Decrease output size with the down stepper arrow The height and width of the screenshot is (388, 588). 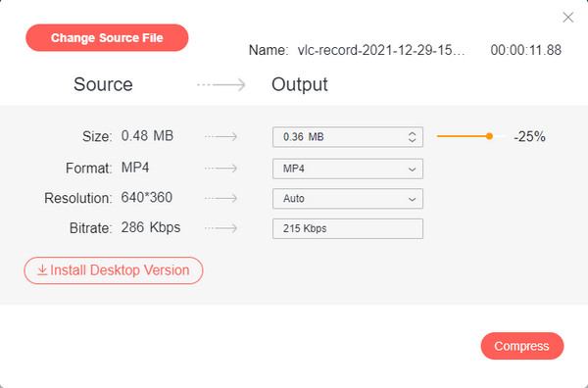412,140
